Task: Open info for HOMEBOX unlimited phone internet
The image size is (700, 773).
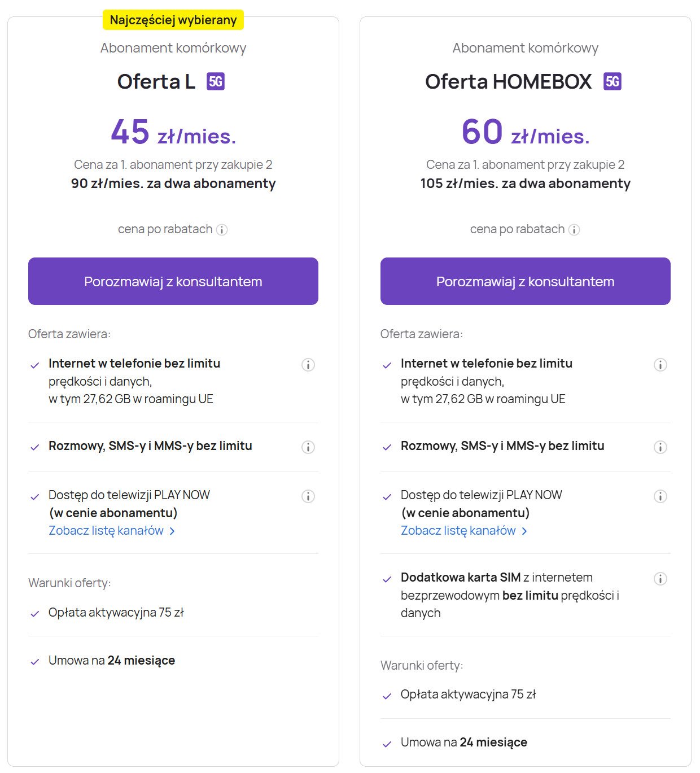Action: (x=660, y=365)
